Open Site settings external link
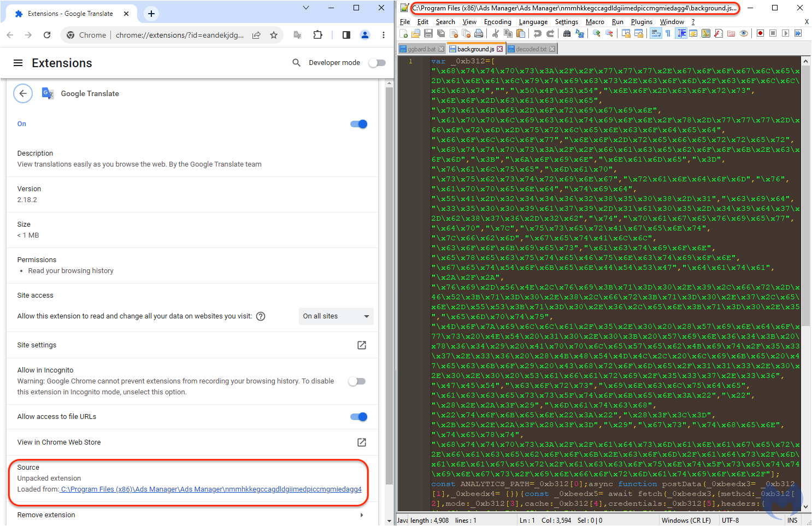The height and width of the screenshot is (526, 812). click(x=362, y=345)
